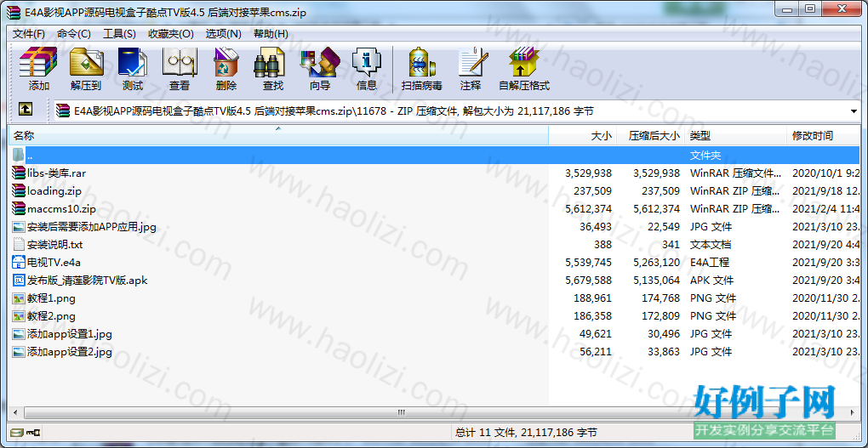
Task: Click the horizontal scrollbar thumb
Action: click(402, 412)
